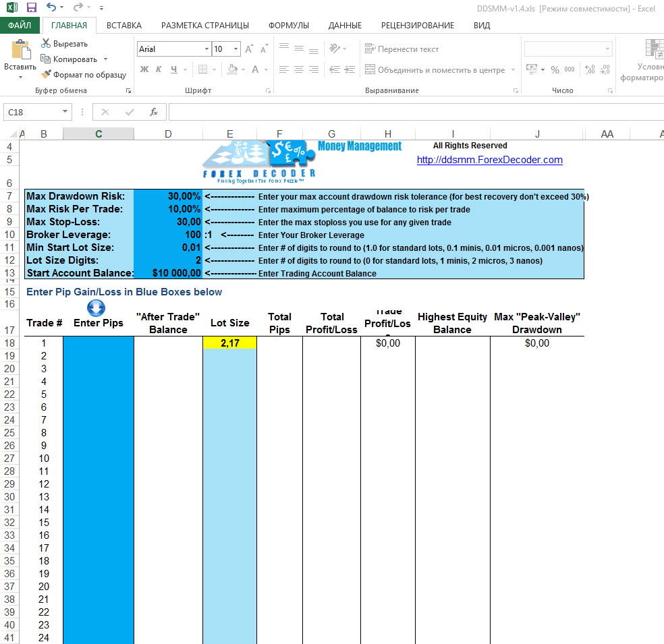Switch to the ФОРМУЛЫ tab
This screenshot has width=664, height=644.
[x=289, y=26]
